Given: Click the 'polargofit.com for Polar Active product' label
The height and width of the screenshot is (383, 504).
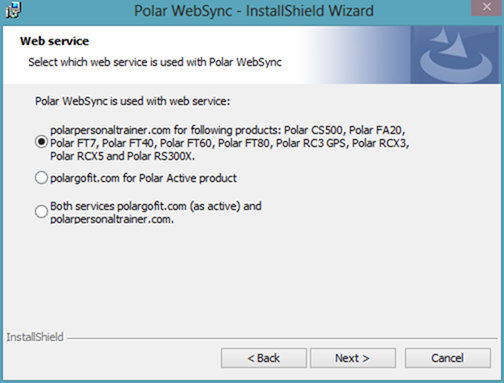Looking at the screenshot, I should pos(143,178).
